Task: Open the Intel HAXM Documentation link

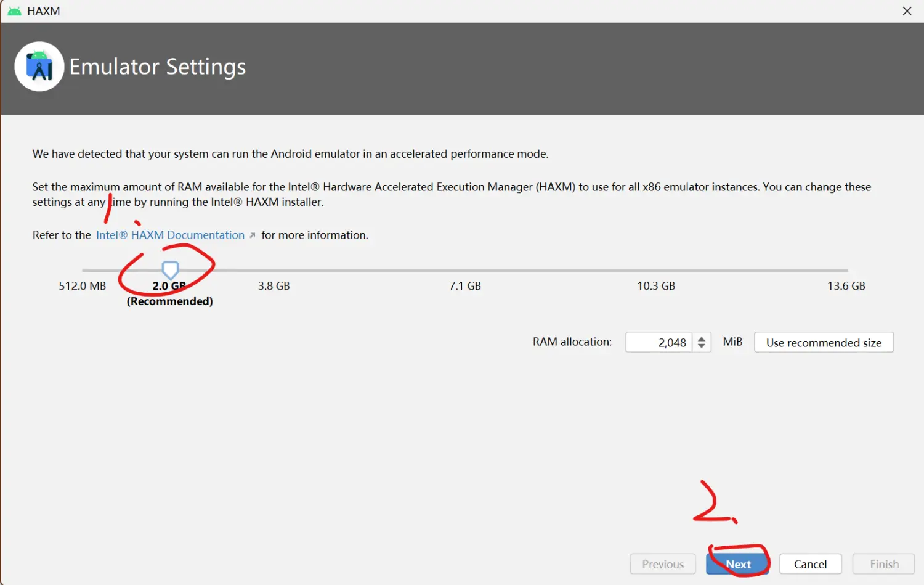Action: click(170, 235)
